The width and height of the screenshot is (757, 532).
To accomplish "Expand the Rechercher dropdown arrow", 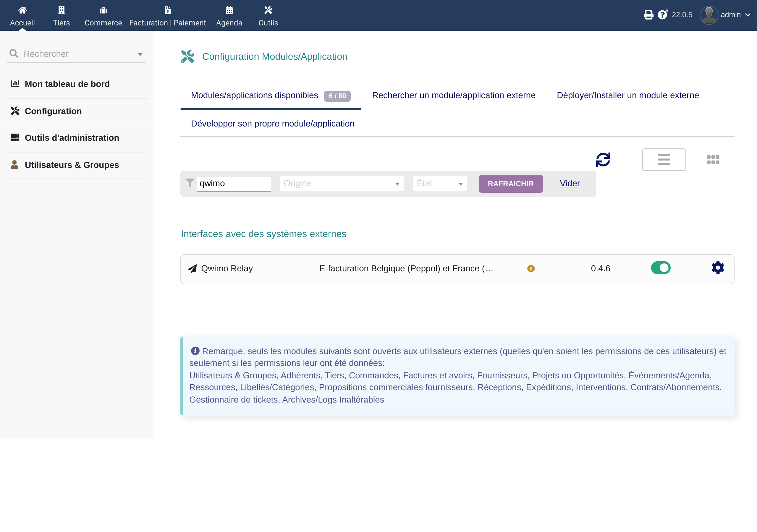I will 140,54.
